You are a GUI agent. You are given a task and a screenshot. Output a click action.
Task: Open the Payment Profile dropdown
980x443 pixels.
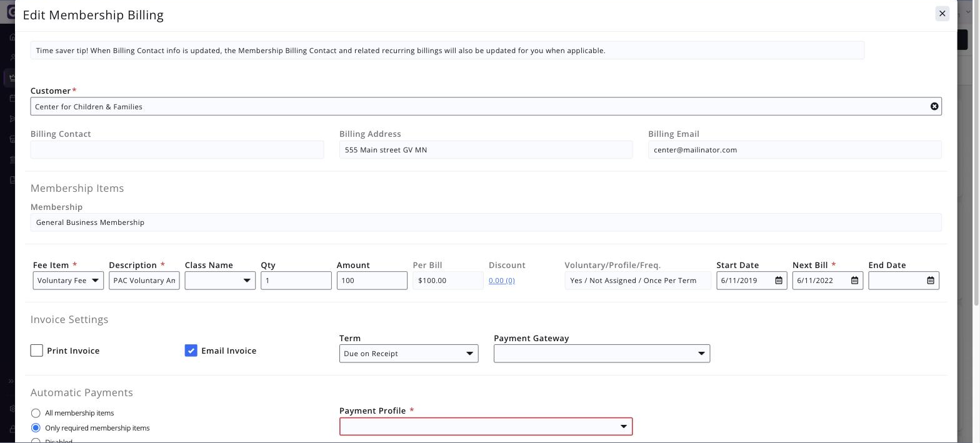pyautogui.click(x=486, y=427)
